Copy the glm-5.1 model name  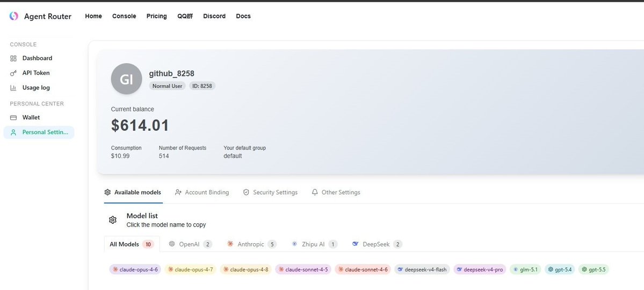coord(526,270)
